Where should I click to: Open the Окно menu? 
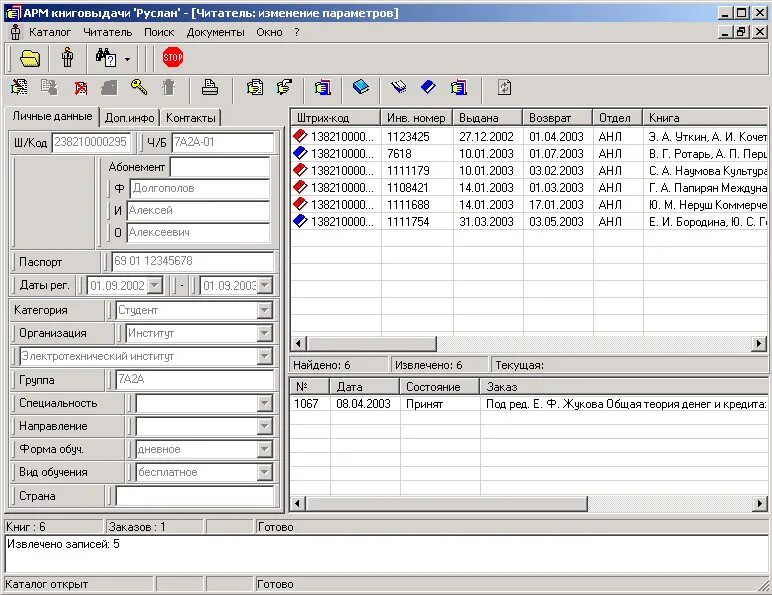[269, 32]
